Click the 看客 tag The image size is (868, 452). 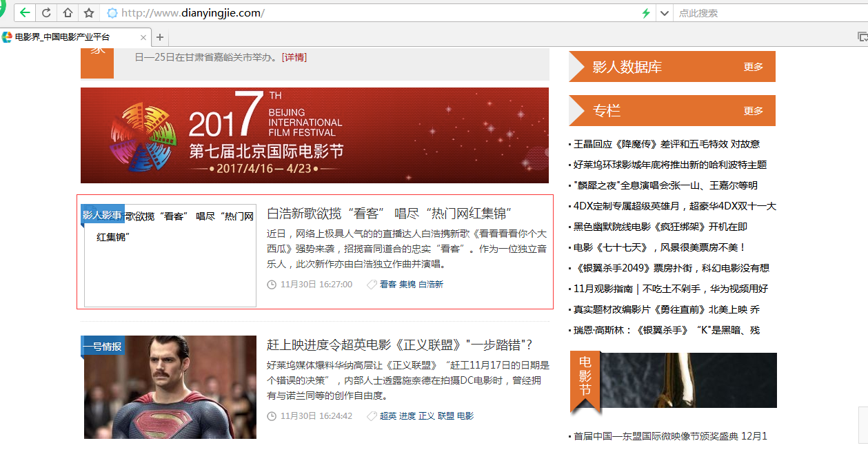[388, 284]
